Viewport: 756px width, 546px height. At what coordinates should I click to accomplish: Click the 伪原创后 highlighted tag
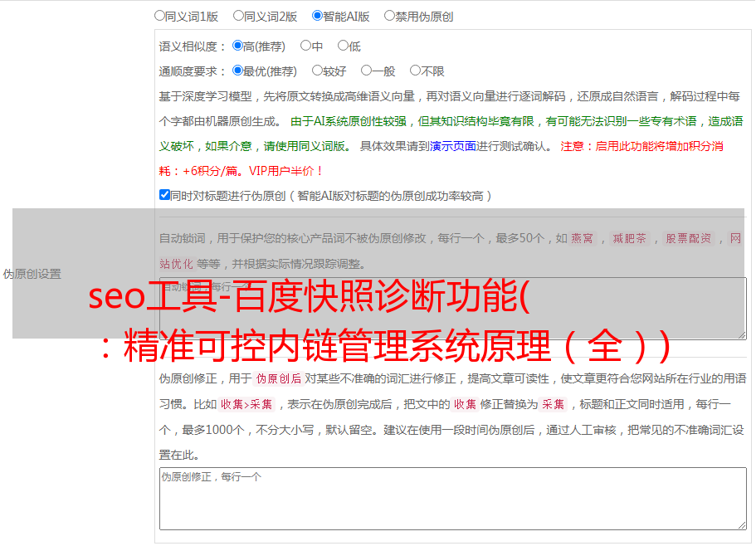(x=279, y=378)
